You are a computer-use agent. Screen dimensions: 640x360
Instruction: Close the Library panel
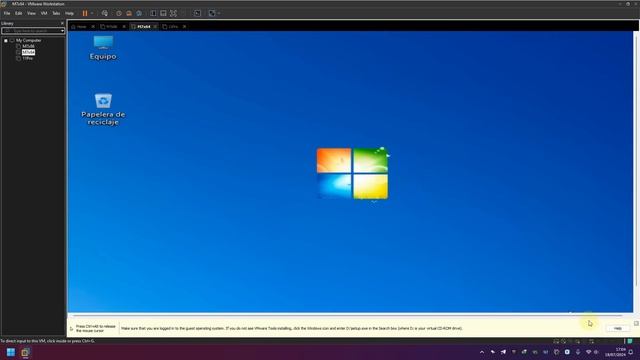click(62, 23)
